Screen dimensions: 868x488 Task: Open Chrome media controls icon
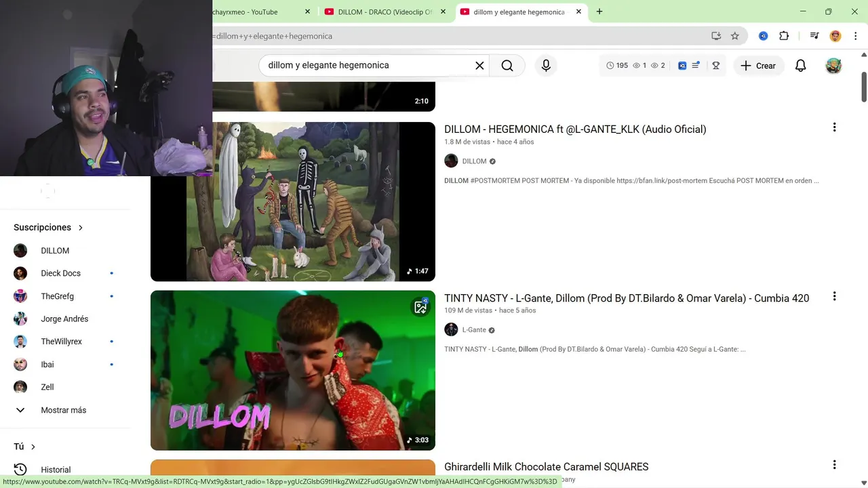(814, 36)
